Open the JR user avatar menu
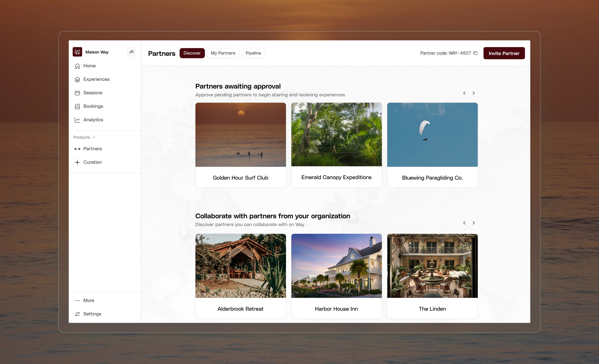Image resolution: width=599 pixels, height=364 pixels. tap(131, 52)
